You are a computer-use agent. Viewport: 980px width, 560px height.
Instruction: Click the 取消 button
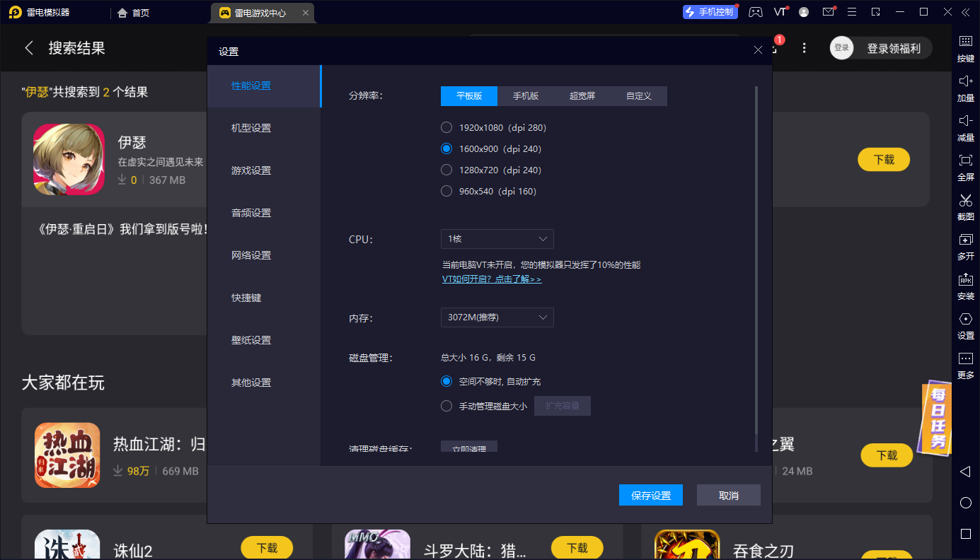(729, 495)
